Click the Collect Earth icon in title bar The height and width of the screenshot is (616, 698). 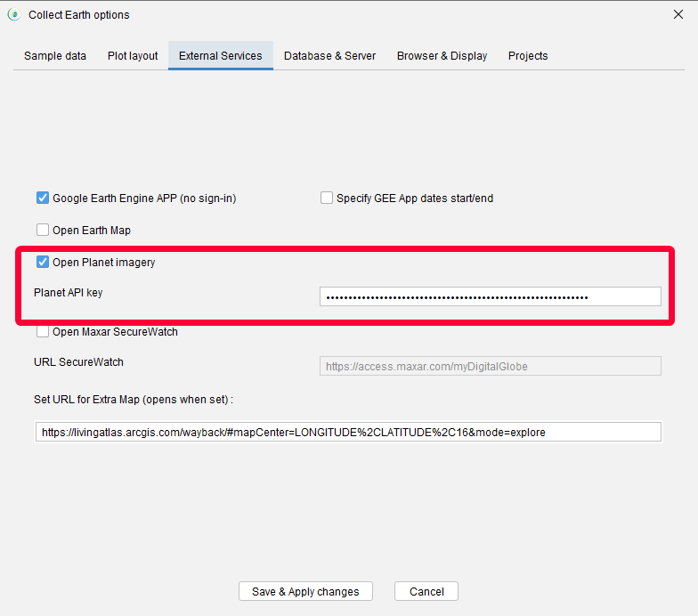pos(13,15)
